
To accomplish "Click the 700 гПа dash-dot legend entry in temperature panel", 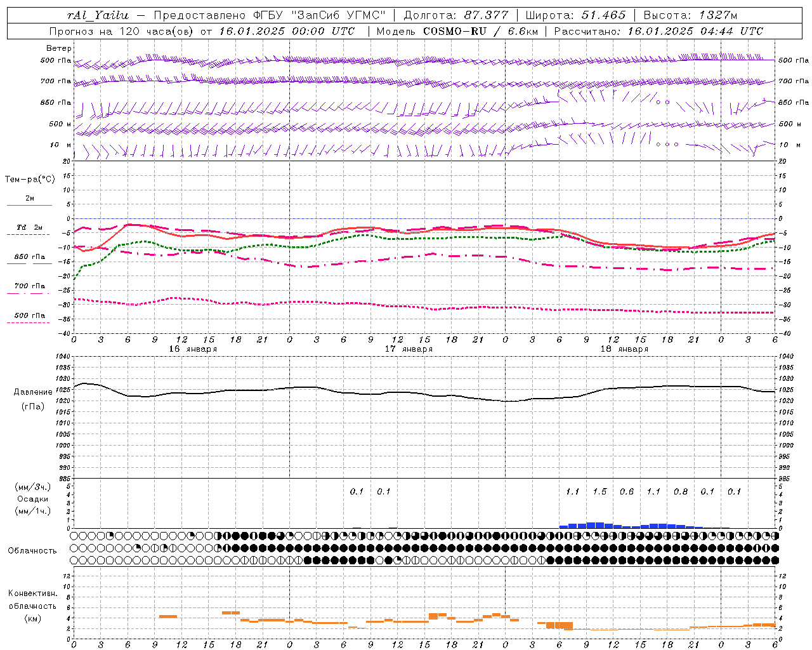I will tap(30, 286).
